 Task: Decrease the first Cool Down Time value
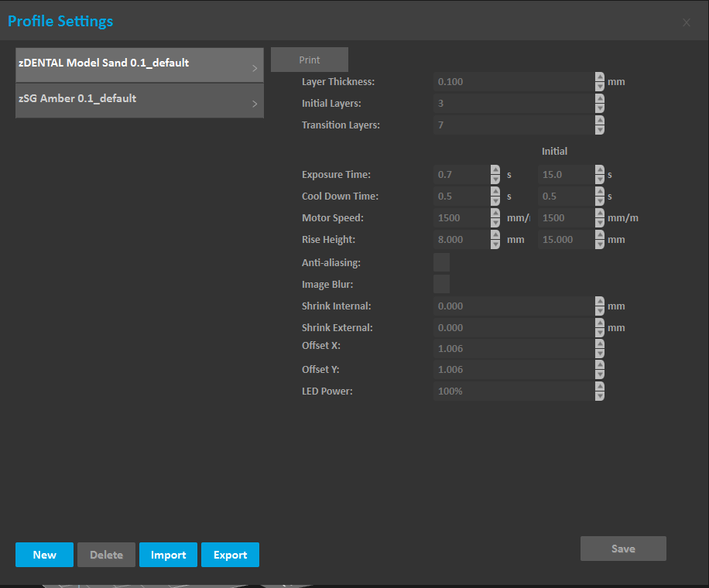[495, 201]
